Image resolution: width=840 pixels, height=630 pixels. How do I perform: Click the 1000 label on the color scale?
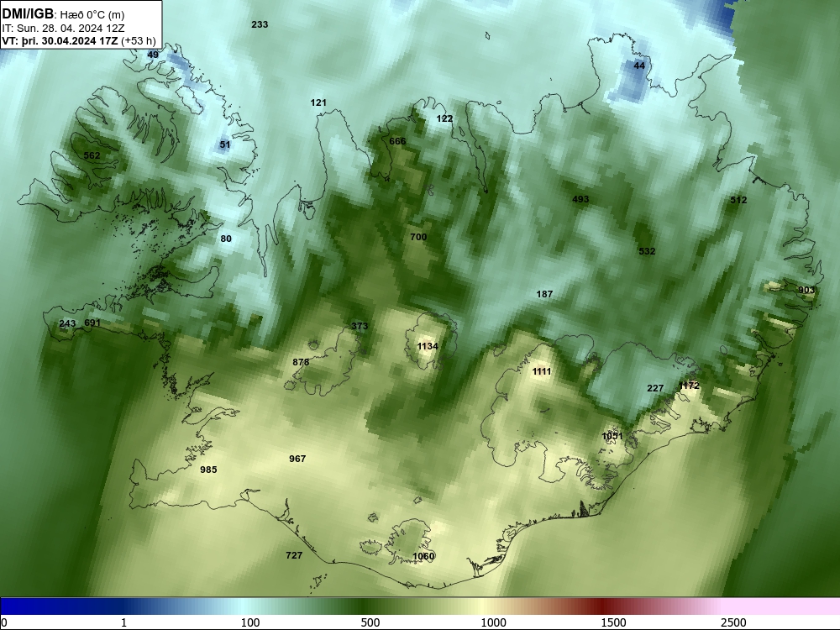(493, 622)
